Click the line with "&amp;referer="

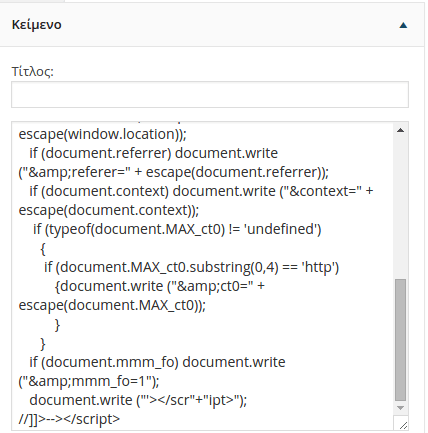173,172
